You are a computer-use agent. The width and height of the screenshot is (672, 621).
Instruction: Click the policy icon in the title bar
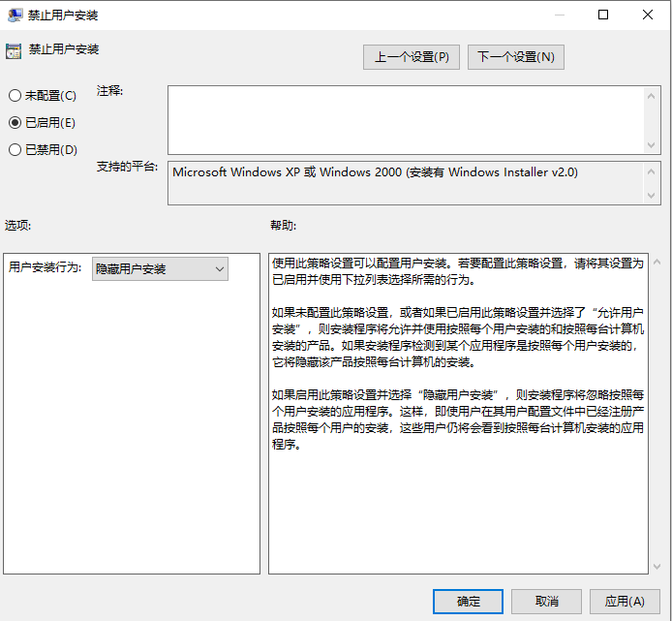(x=15, y=16)
